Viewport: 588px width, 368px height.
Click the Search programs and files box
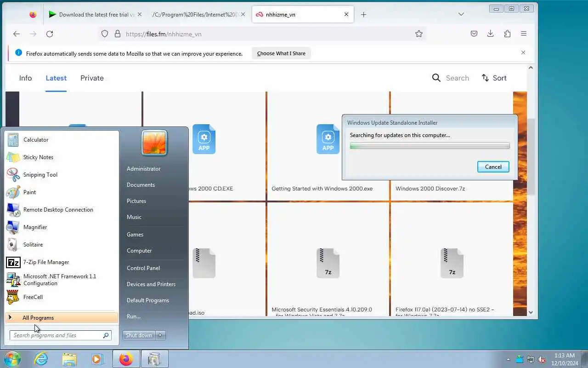(x=61, y=335)
